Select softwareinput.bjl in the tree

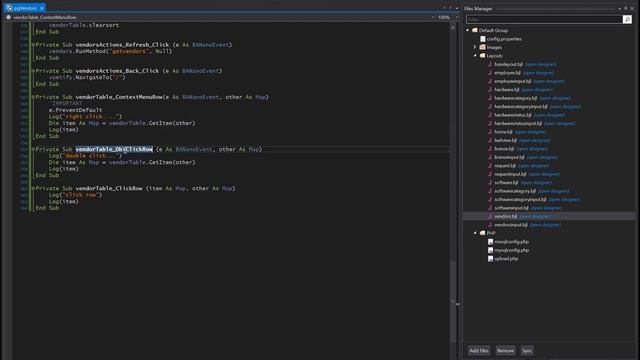511,208
